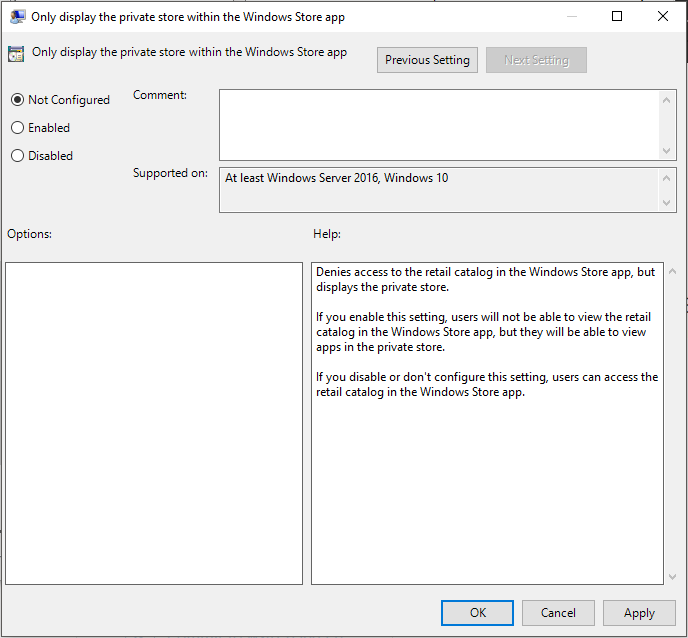688x638 pixels.
Task: Click Comment box scroll up arrow
Action: pos(666,100)
